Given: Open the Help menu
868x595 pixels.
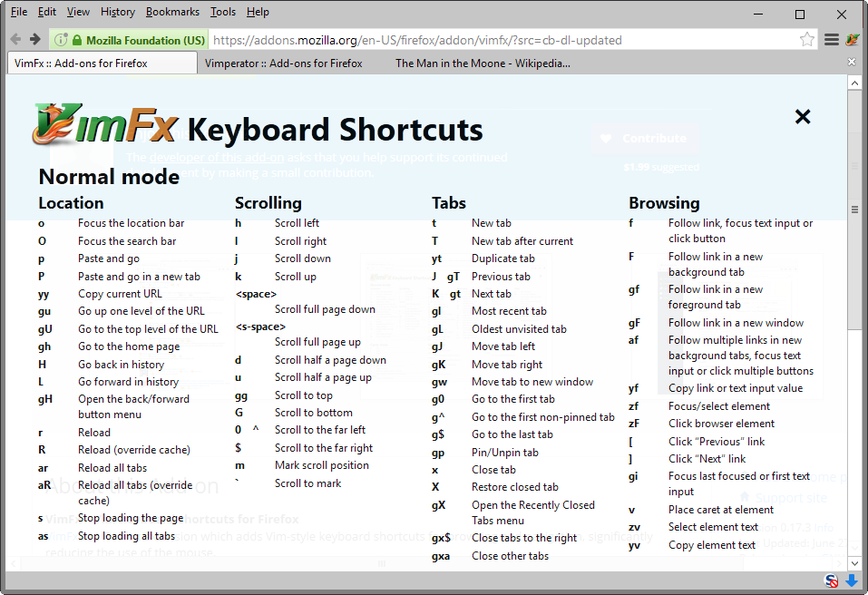Looking at the screenshot, I should [258, 12].
